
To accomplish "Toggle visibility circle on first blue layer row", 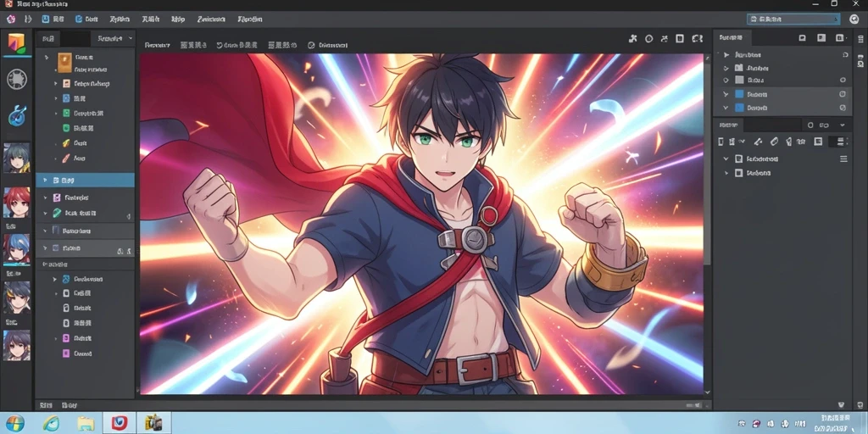I will point(843,94).
